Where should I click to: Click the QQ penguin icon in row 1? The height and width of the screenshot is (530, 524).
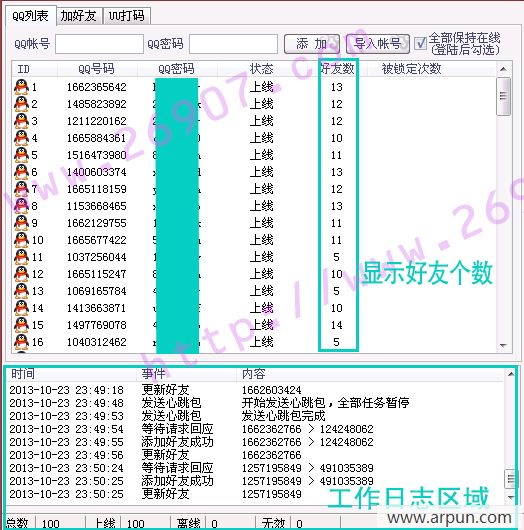pyautogui.click(x=21, y=87)
